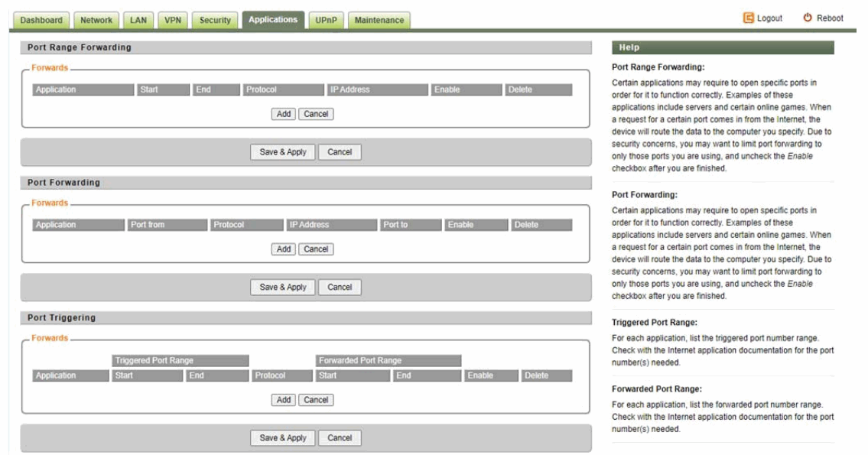Go to the VPN tab
The image size is (868, 455).
pyautogui.click(x=173, y=20)
